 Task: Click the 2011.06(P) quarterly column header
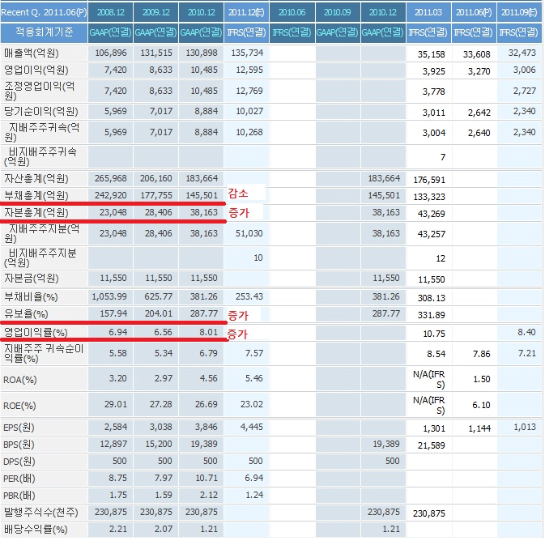474,13
